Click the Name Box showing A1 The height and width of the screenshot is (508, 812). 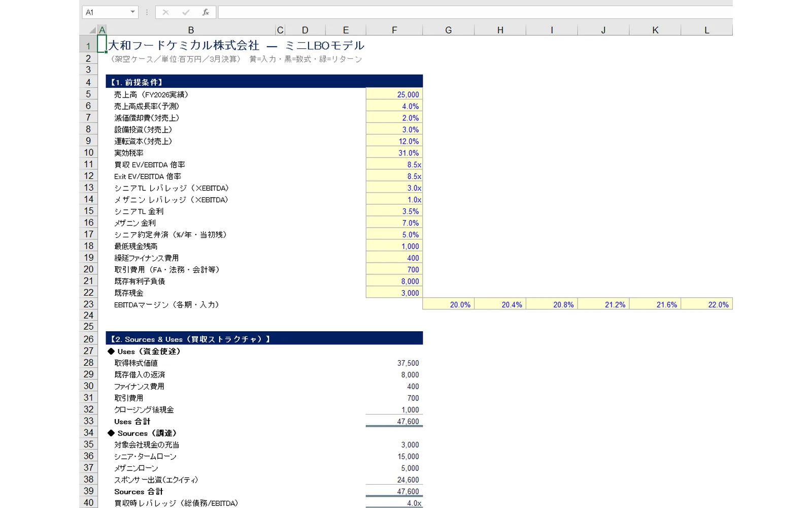pos(110,12)
